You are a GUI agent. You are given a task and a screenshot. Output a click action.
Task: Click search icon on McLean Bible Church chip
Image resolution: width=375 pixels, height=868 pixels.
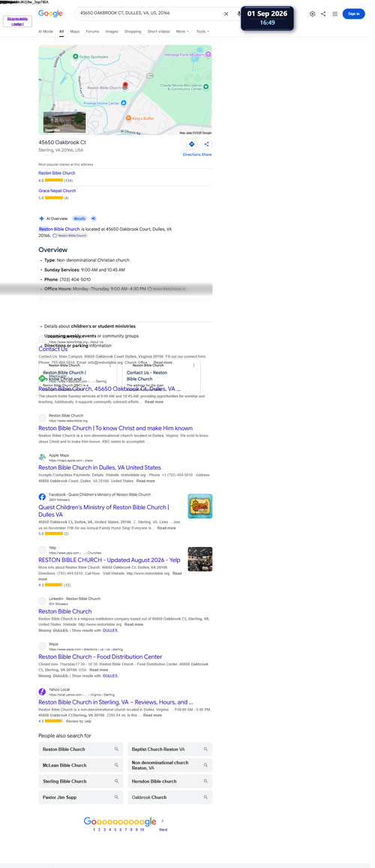tap(116, 765)
